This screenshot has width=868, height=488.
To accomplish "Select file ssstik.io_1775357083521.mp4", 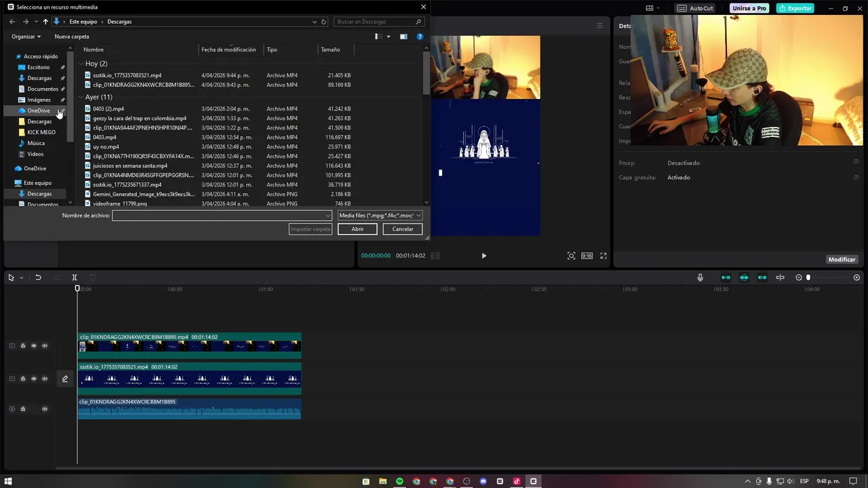I will point(127,75).
